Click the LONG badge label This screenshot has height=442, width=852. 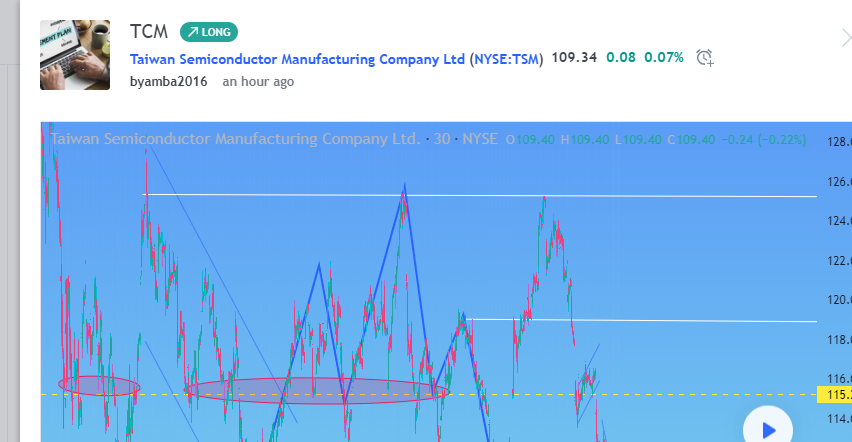[209, 32]
